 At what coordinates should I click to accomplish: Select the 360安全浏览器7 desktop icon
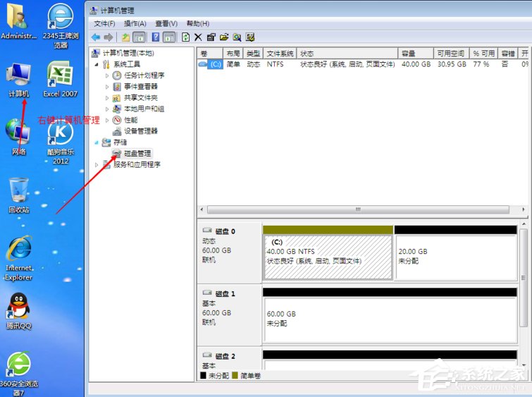[18, 374]
